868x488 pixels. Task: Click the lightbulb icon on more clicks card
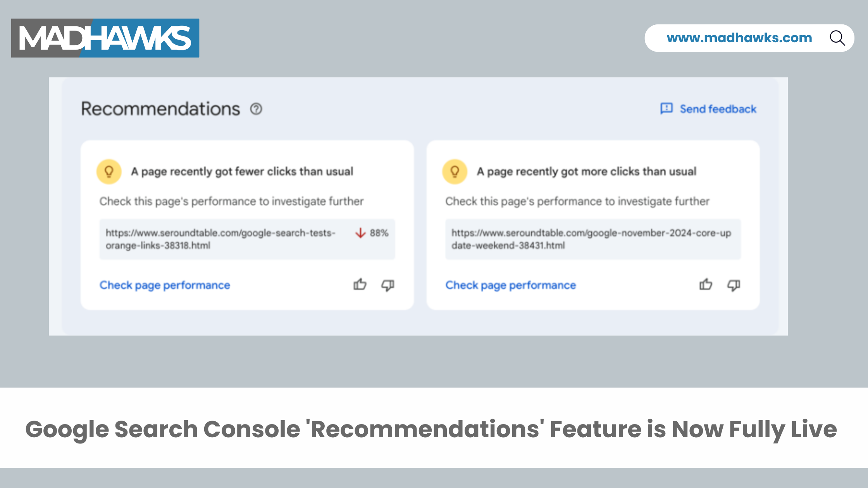click(455, 172)
